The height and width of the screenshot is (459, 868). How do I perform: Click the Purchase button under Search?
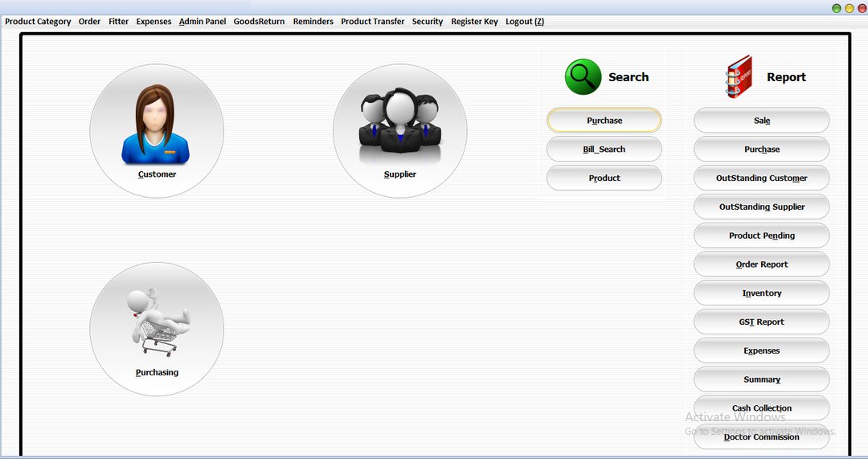click(x=604, y=121)
